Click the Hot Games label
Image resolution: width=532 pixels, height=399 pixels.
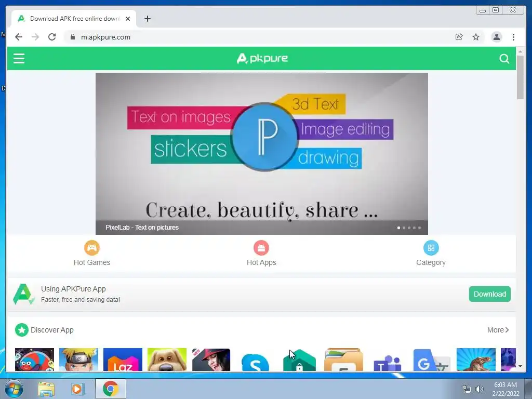click(92, 262)
